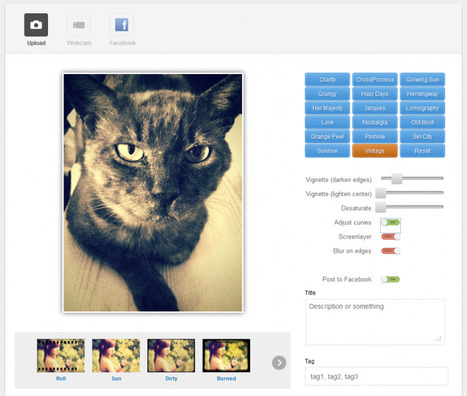467x396 pixels.
Task: Select the Upload camera icon
Action: pyautogui.click(x=36, y=25)
